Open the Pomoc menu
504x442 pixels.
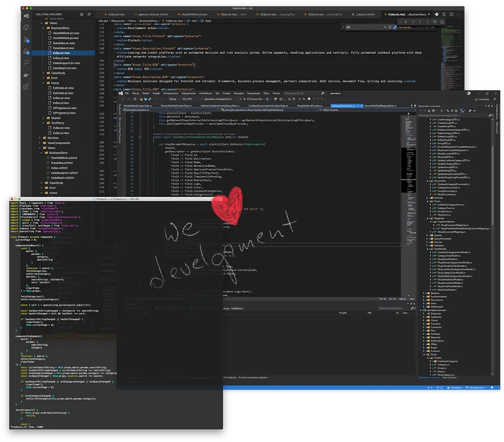(277, 93)
